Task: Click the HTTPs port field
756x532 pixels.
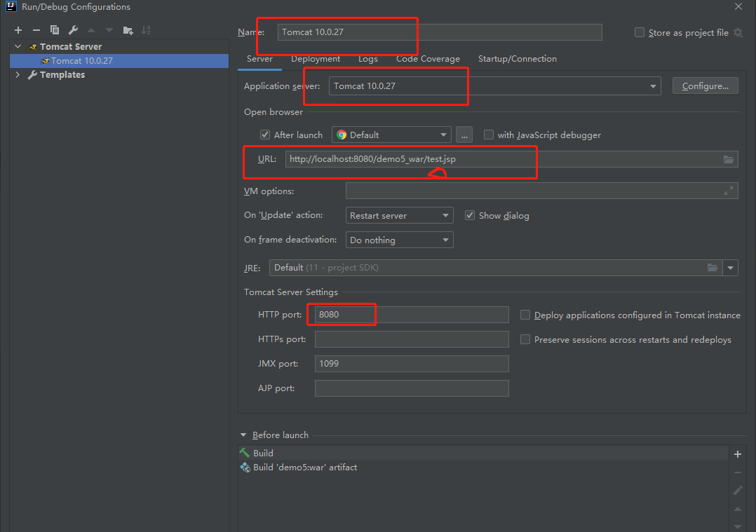Action: click(x=412, y=339)
